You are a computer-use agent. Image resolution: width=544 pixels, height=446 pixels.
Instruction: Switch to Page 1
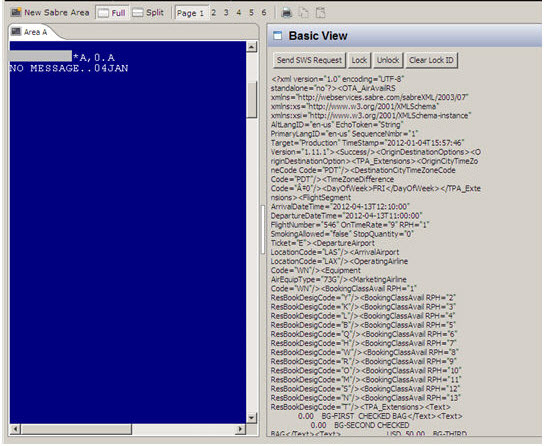191,13
